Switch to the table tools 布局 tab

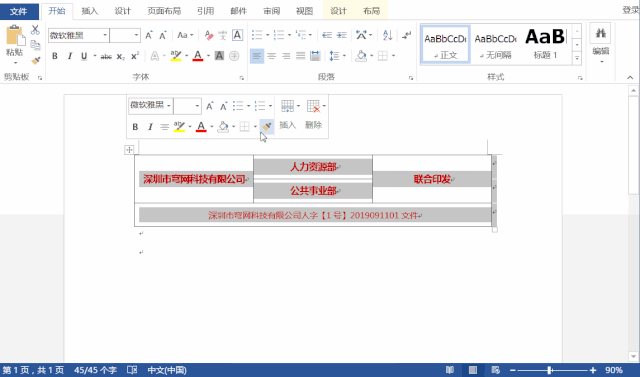coord(371,11)
